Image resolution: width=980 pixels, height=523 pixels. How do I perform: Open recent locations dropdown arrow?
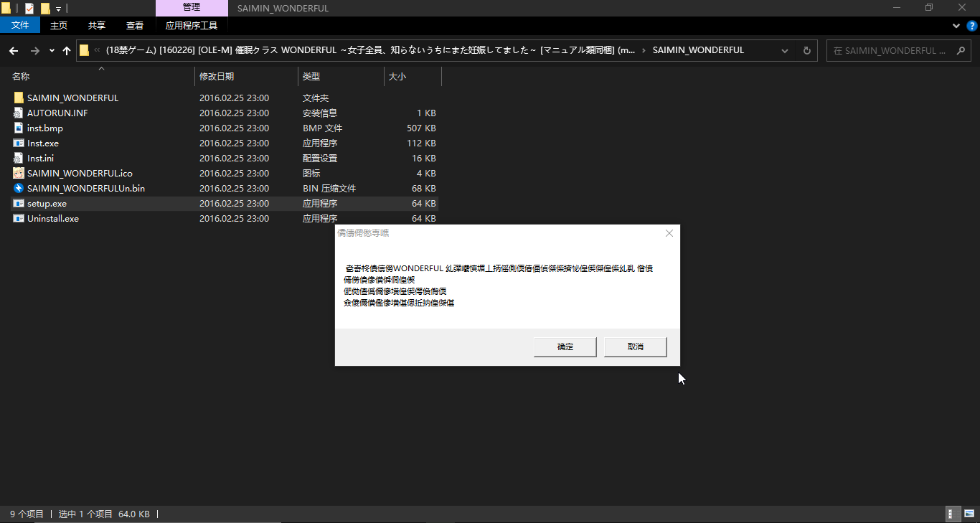52,51
